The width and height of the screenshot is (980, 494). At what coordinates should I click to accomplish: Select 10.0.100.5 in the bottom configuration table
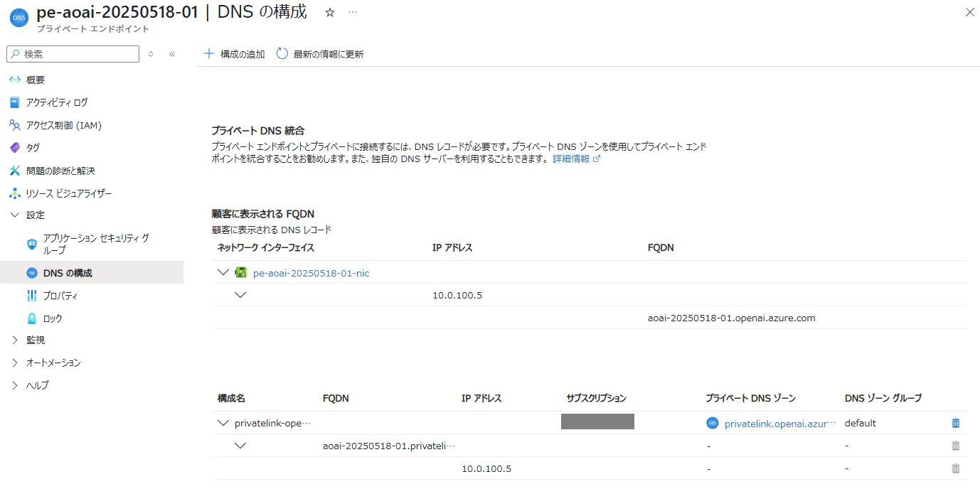486,468
